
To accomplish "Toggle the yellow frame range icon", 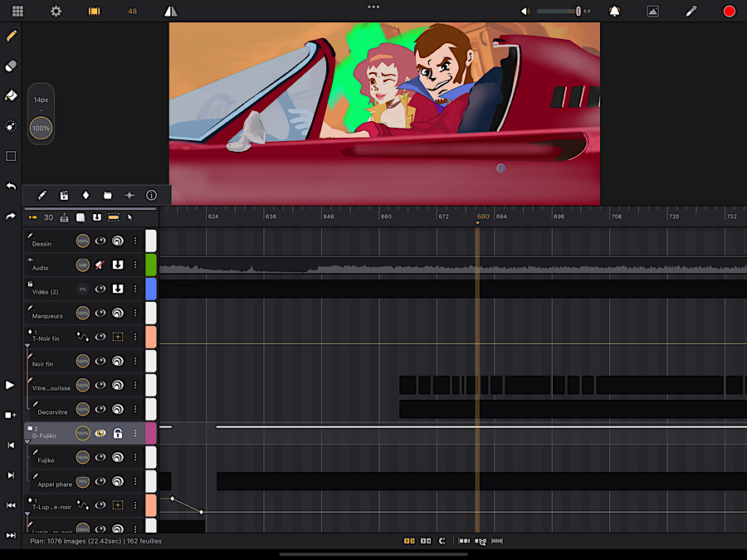I will [x=114, y=217].
